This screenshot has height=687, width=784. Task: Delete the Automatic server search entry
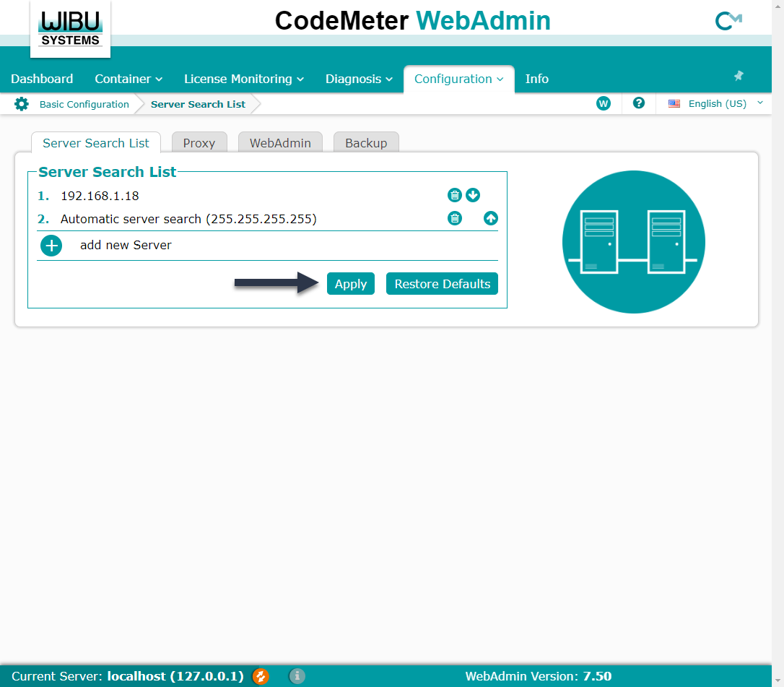click(455, 218)
